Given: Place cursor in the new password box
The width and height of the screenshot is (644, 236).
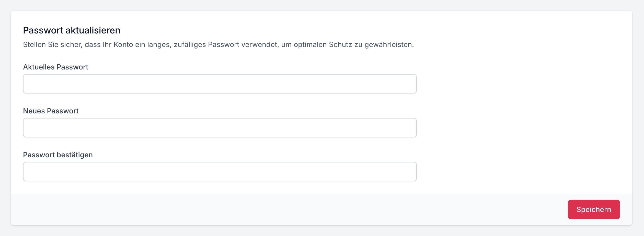Looking at the screenshot, I should 220,128.
